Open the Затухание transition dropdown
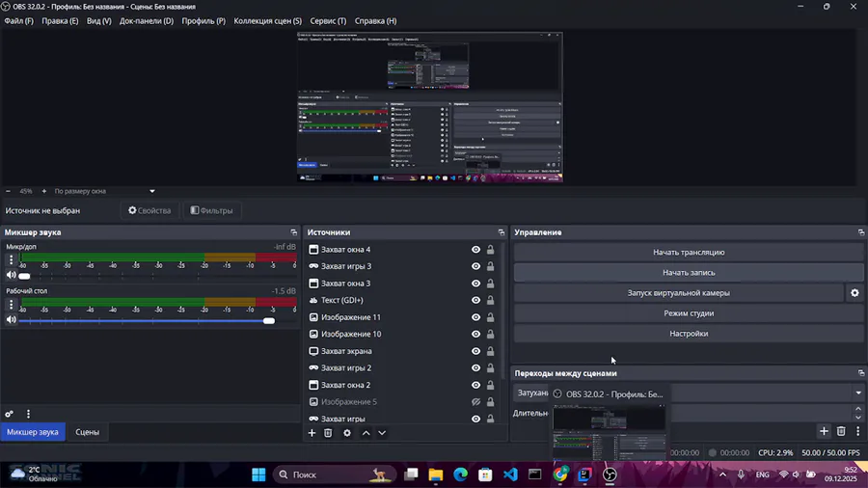868x488 pixels. point(690,393)
